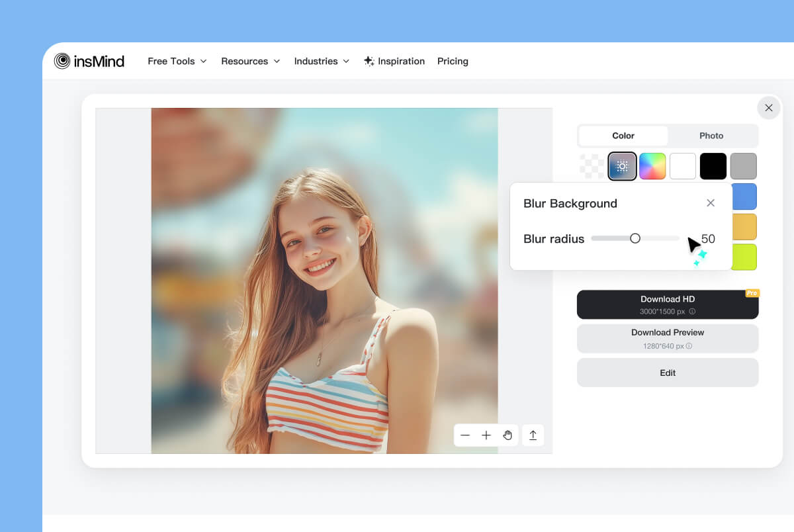Screen dimensions: 794x532
Task: Pick the blue background swatch
Action: pyautogui.click(x=744, y=197)
